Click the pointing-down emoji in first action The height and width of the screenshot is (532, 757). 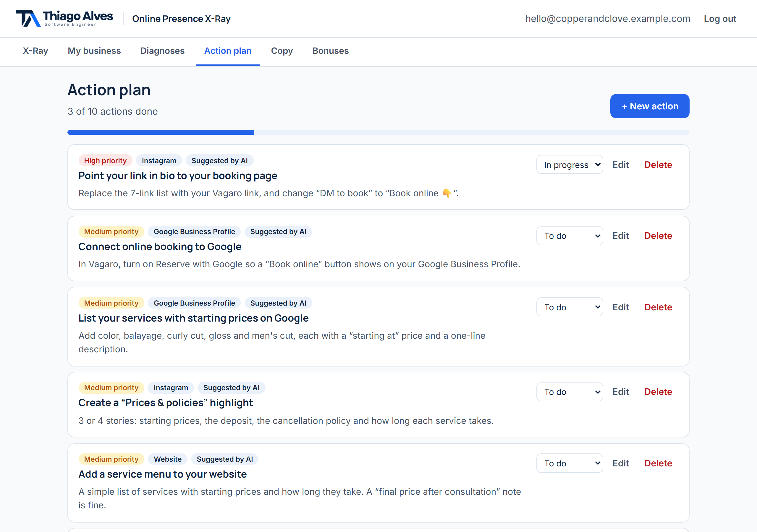(447, 193)
